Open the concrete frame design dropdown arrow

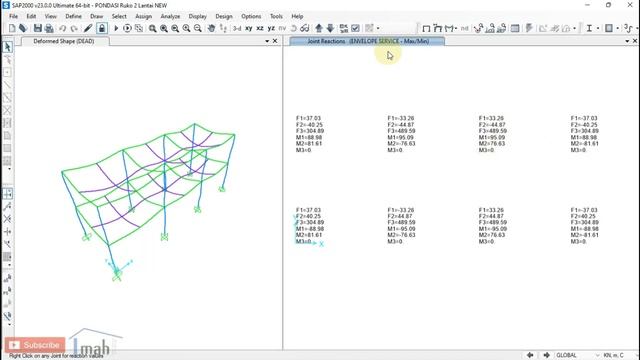(x=618, y=28)
